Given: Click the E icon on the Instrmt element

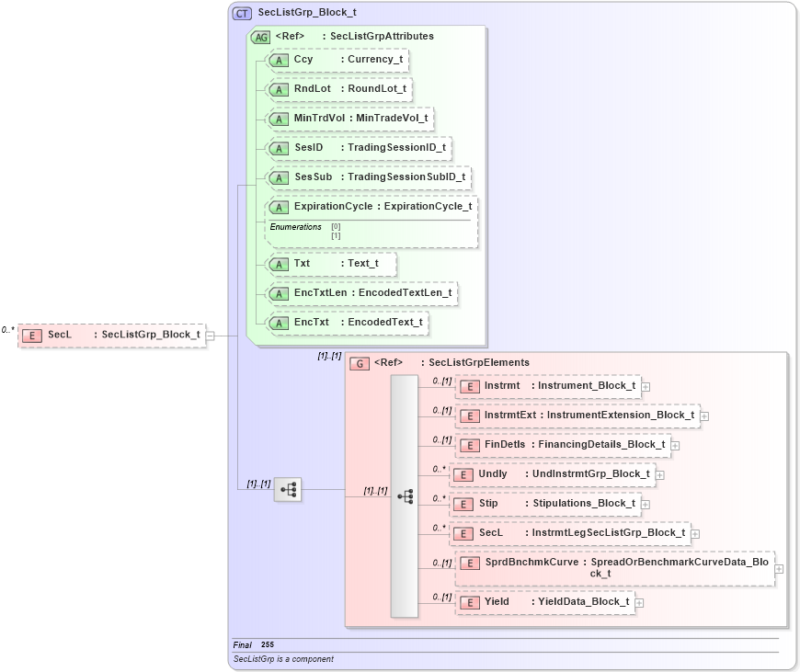Looking at the screenshot, I should pyautogui.click(x=470, y=386).
